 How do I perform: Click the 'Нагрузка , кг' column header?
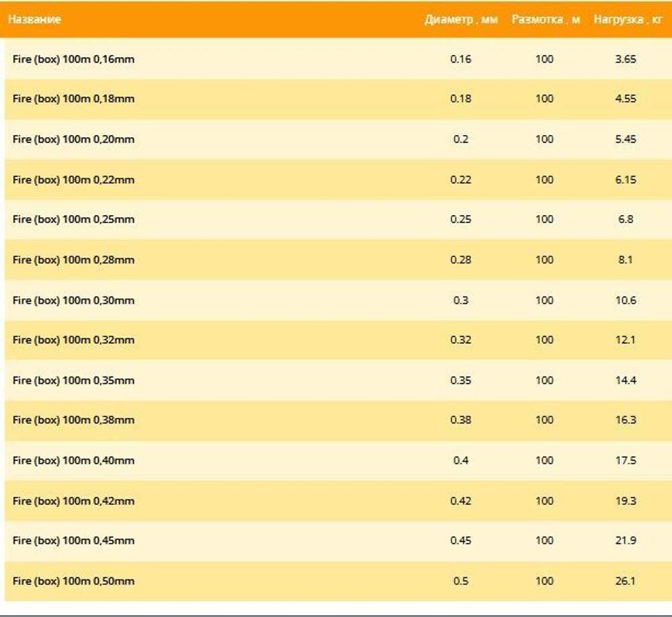point(628,19)
